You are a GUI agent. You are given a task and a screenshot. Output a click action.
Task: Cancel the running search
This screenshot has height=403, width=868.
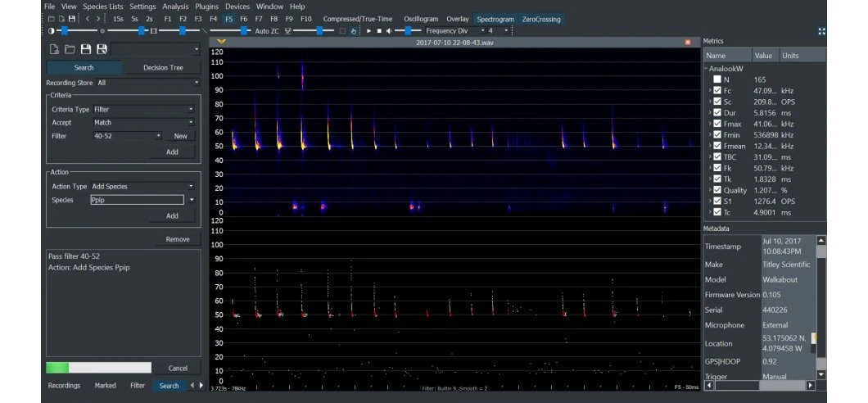coord(178,369)
